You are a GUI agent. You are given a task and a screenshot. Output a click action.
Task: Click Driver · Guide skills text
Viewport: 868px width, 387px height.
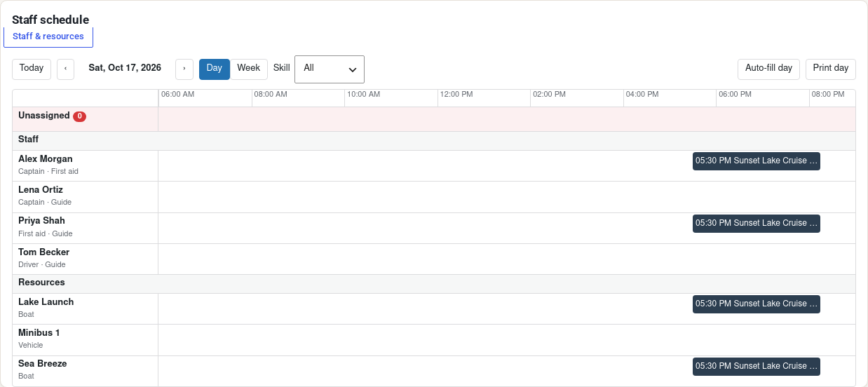pos(42,264)
